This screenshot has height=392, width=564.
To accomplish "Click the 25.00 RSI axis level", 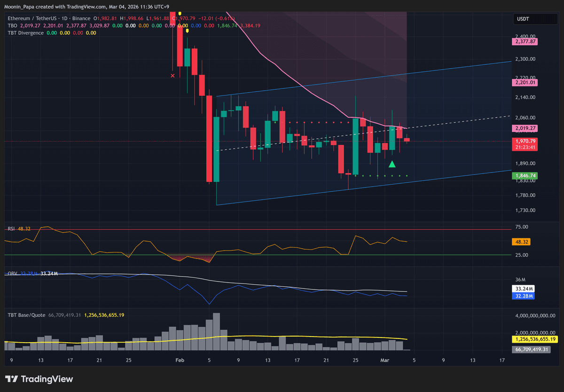I will tap(522, 255).
